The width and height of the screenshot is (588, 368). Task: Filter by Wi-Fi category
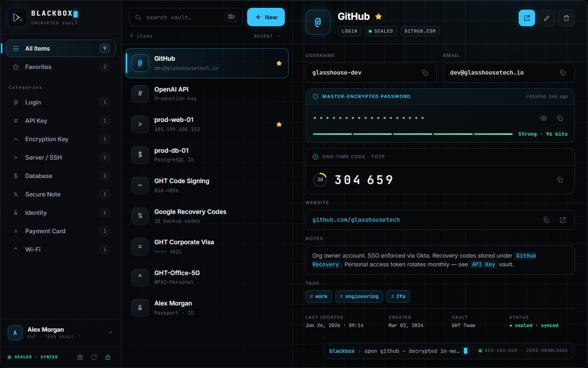[61, 249]
